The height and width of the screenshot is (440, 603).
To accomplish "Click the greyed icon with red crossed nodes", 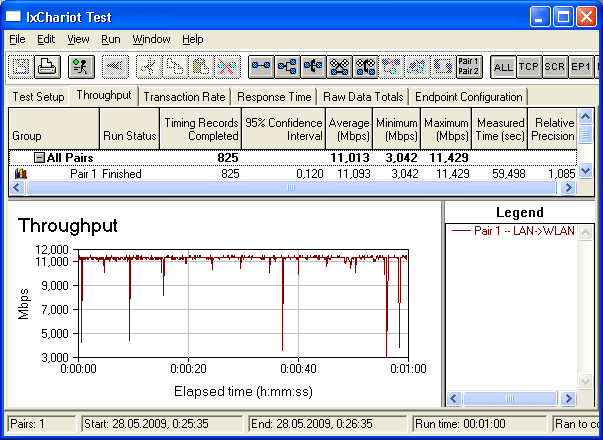I will [x=392, y=67].
